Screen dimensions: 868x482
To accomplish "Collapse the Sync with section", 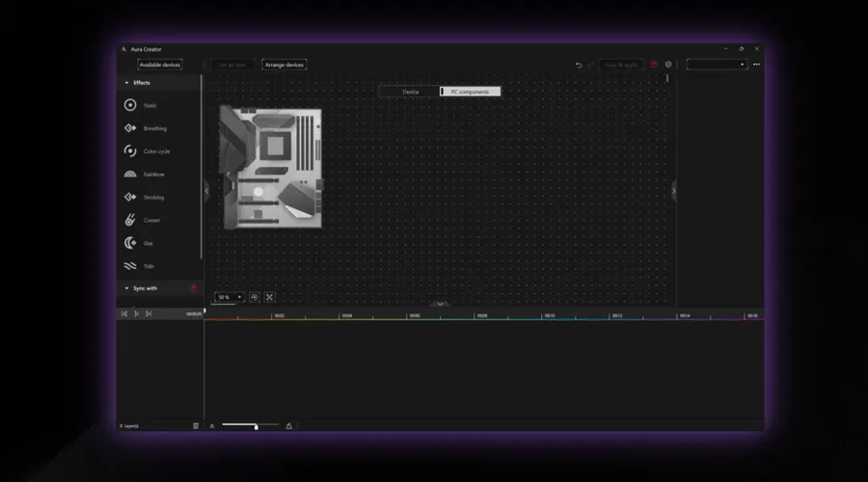I will [x=126, y=288].
